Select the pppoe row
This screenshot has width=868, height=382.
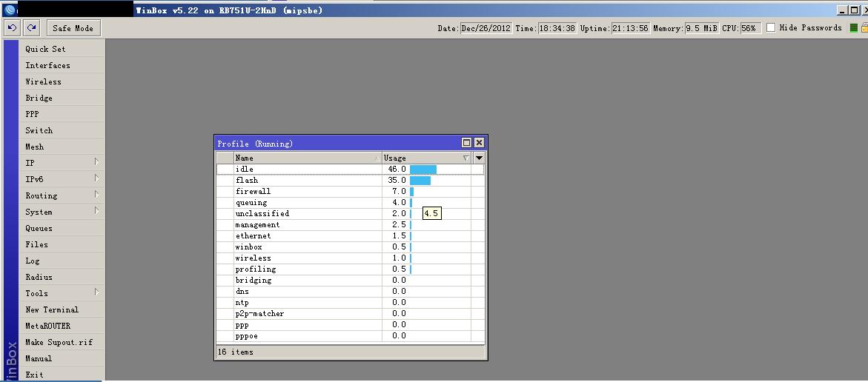[351, 335]
